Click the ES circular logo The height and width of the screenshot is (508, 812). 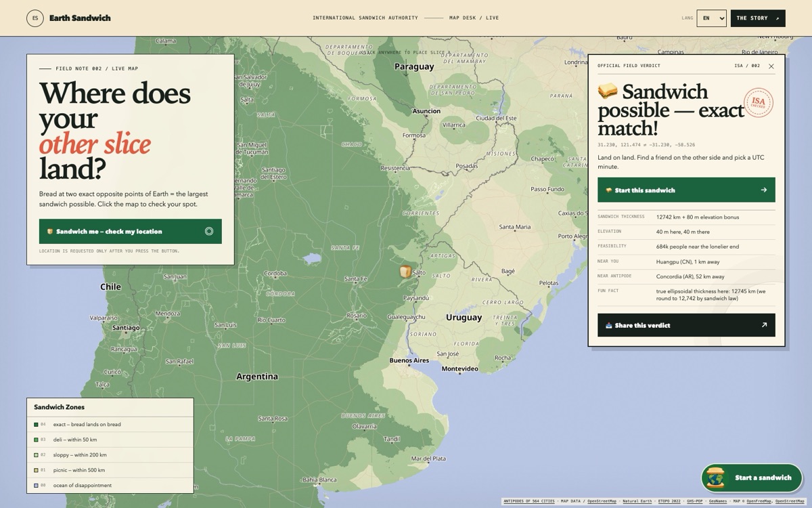pyautogui.click(x=35, y=18)
